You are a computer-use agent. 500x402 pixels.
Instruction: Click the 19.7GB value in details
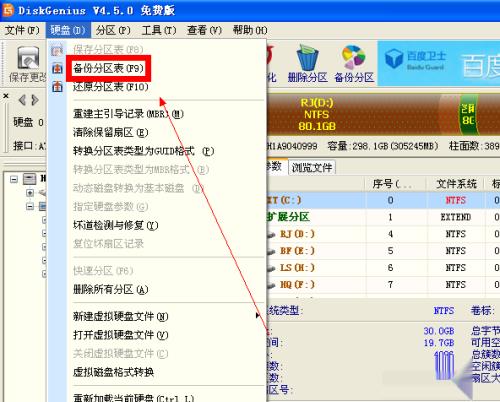(x=439, y=343)
